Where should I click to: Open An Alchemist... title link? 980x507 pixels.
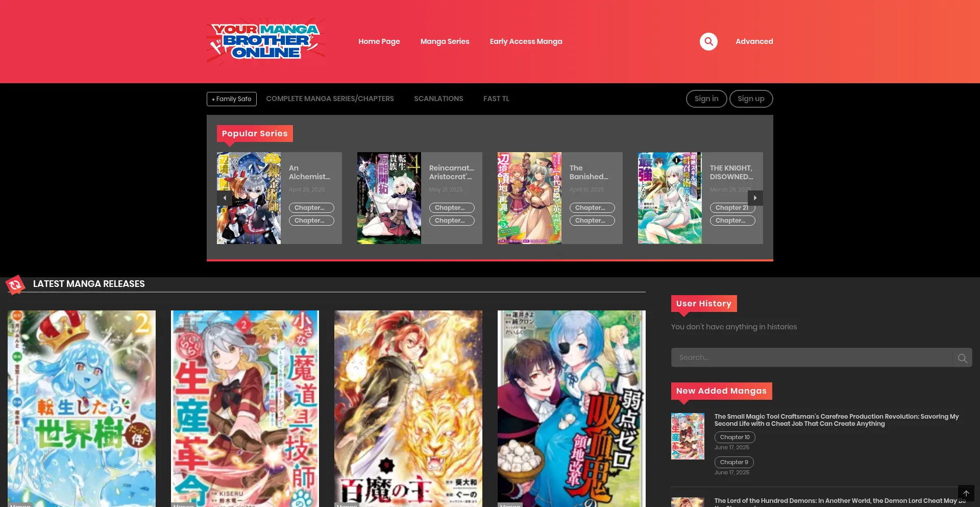(x=309, y=173)
